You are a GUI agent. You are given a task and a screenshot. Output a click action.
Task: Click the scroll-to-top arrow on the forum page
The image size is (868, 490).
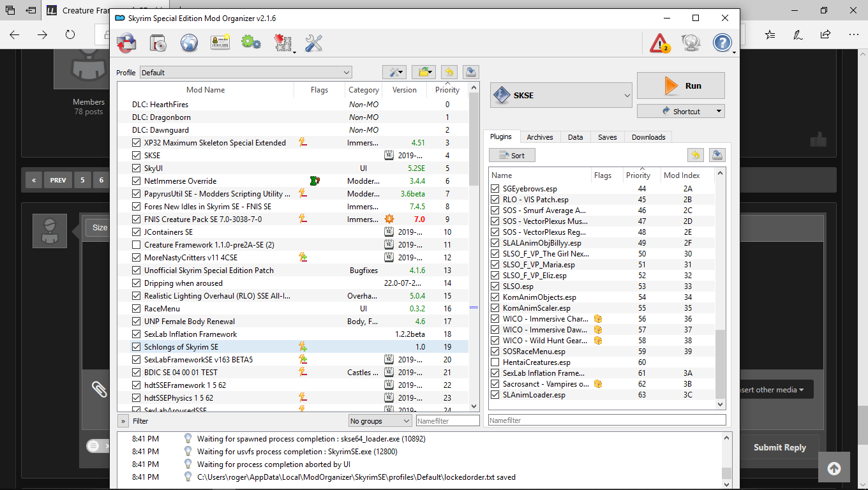(834, 468)
